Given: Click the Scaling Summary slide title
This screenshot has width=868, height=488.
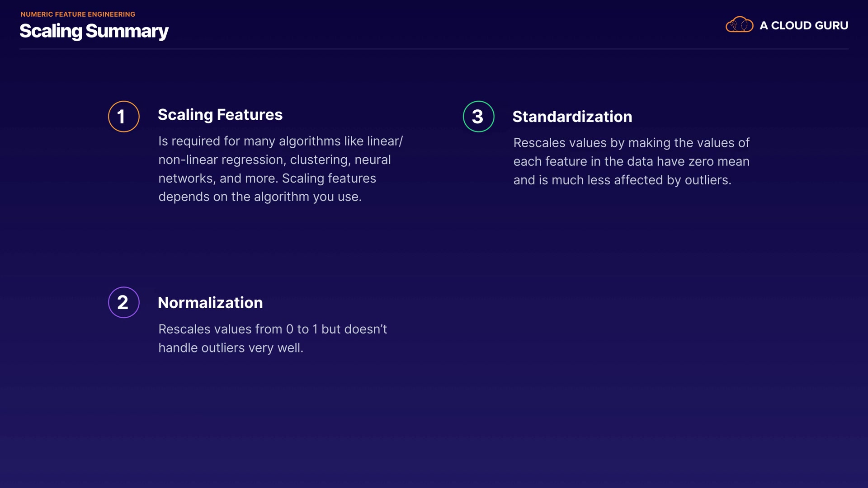Looking at the screenshot, I should click(x=94, y=31).
